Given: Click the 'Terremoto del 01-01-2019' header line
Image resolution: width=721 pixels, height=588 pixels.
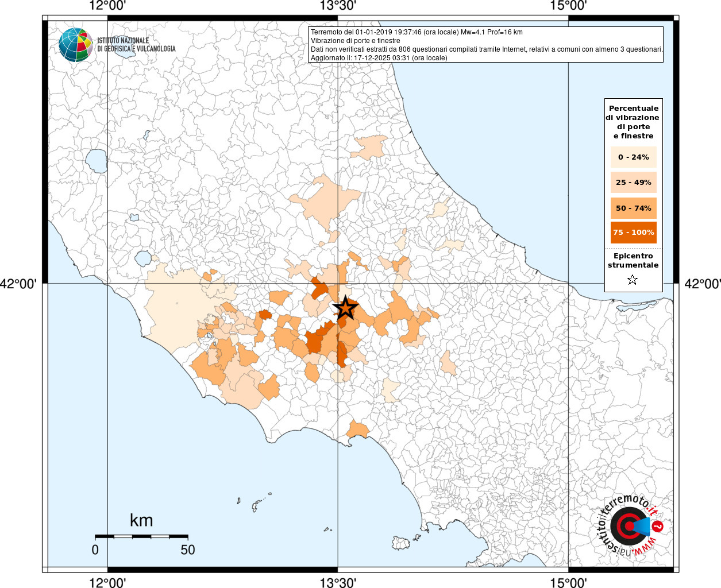Looking at the screenshot, I should (417, 32).
